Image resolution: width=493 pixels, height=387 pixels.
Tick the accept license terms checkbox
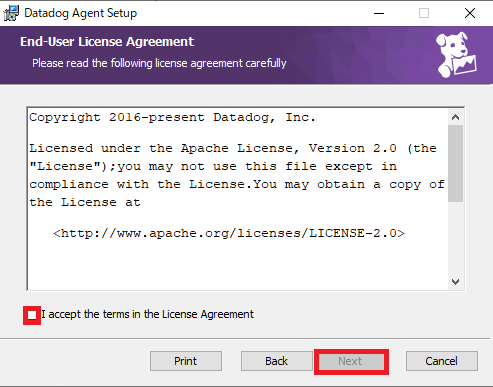point(32,315)
